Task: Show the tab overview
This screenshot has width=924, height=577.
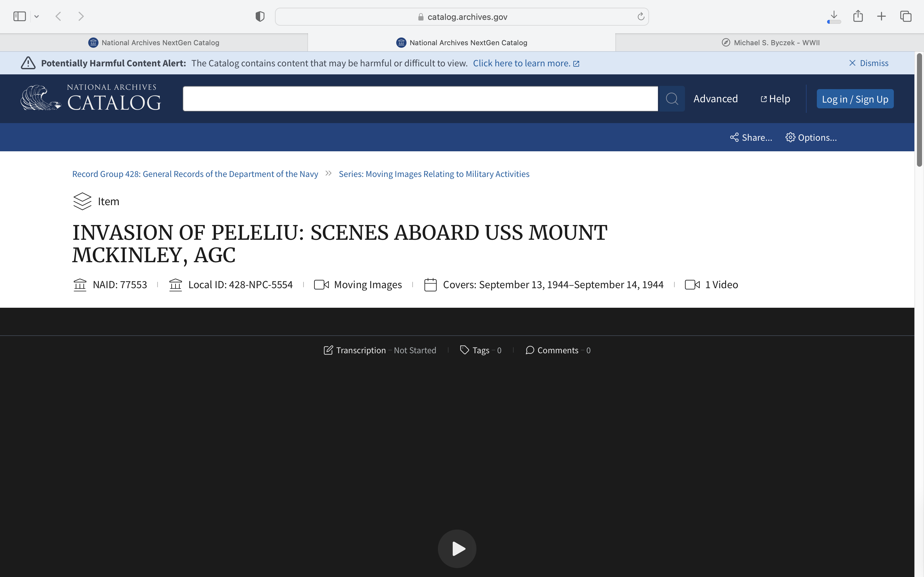Action: click(x=906, y=16)
